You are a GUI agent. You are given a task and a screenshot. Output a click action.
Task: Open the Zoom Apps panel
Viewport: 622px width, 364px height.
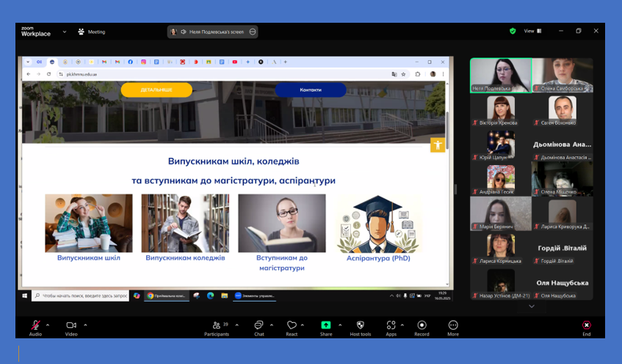point(391,328)
